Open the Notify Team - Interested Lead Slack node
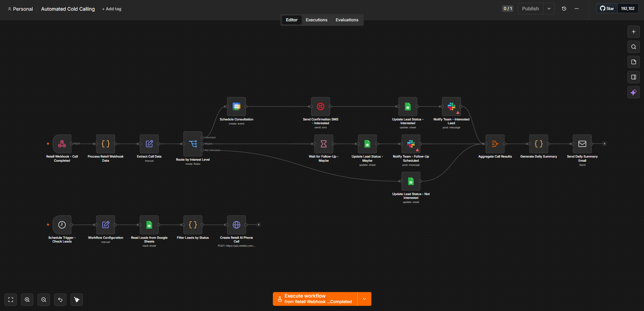The image size is (644, 311). click(451, 106)
